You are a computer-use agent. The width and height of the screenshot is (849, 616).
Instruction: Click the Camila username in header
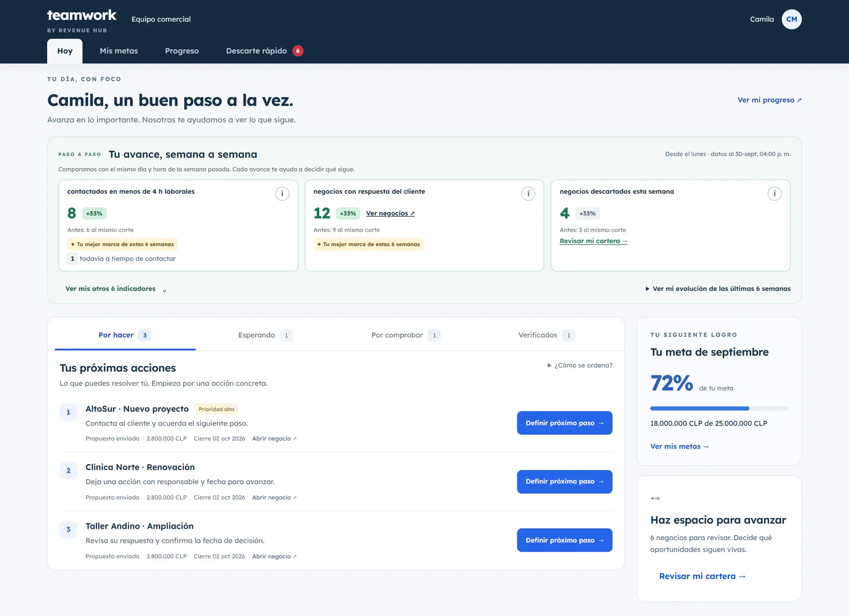pyautogui.click(x=762, y=19)
